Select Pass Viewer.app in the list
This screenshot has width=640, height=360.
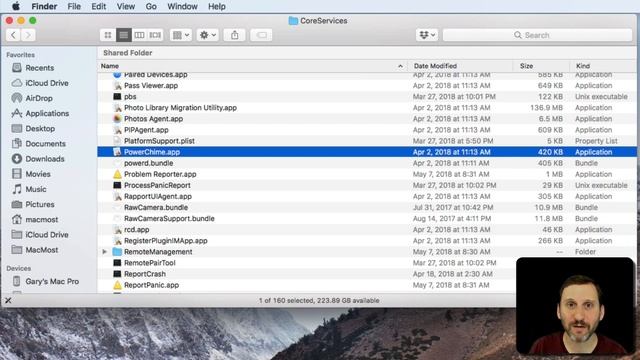(x=367, y=85)
